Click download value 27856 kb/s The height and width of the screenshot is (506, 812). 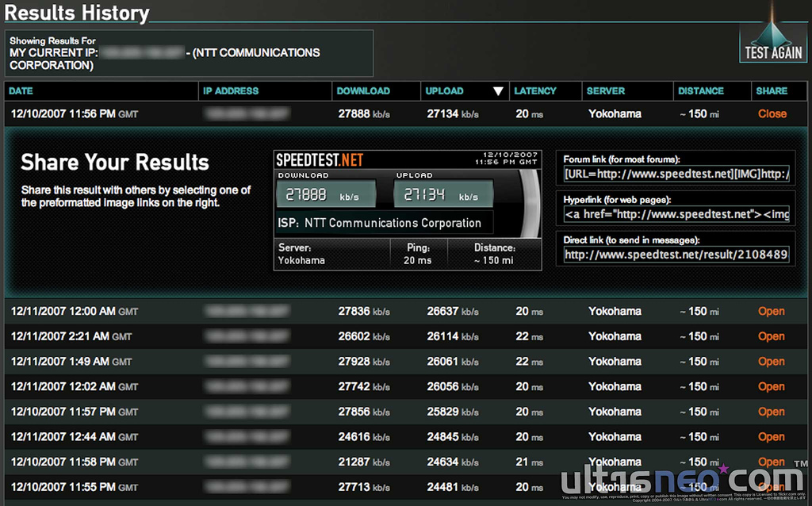[x=364, y=412]
